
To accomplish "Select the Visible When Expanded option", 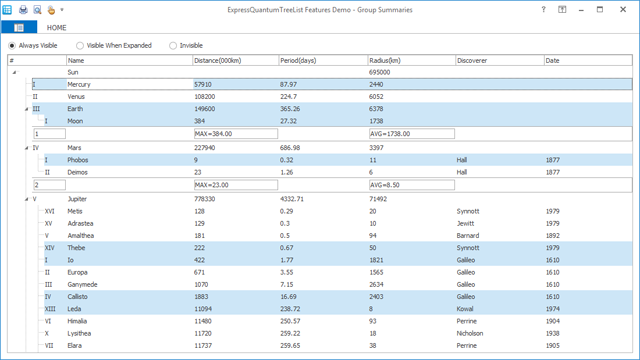I will [x=114, y=45].
